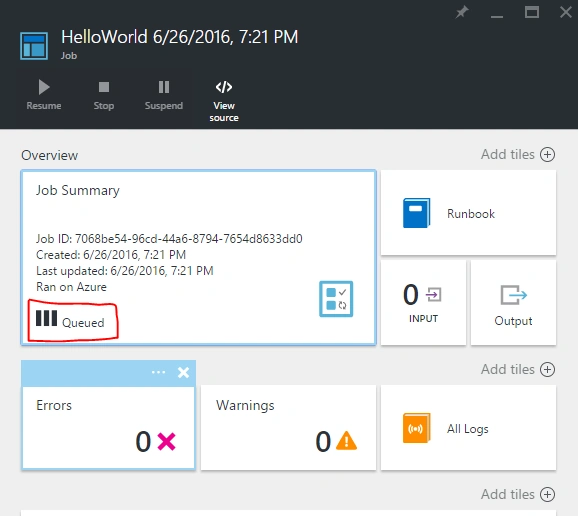Pin this blade with pushpin icon
Screen dimensions: 578x516
[x=462, y=13]
